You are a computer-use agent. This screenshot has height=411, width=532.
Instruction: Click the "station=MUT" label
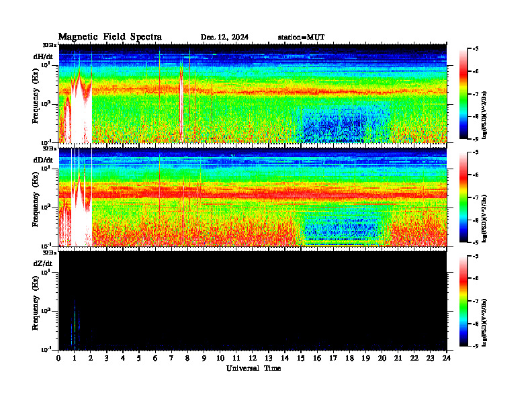click(x=302, y=37)
